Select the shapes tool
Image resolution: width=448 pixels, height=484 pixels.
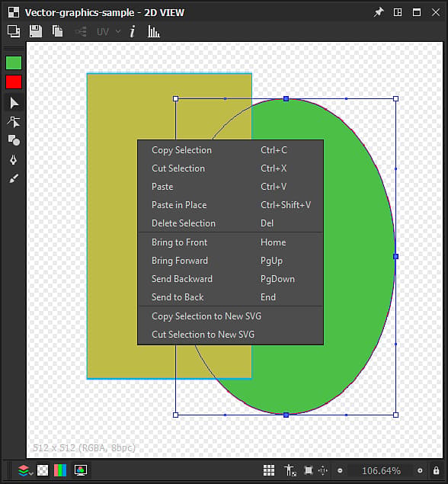point(14,140)
